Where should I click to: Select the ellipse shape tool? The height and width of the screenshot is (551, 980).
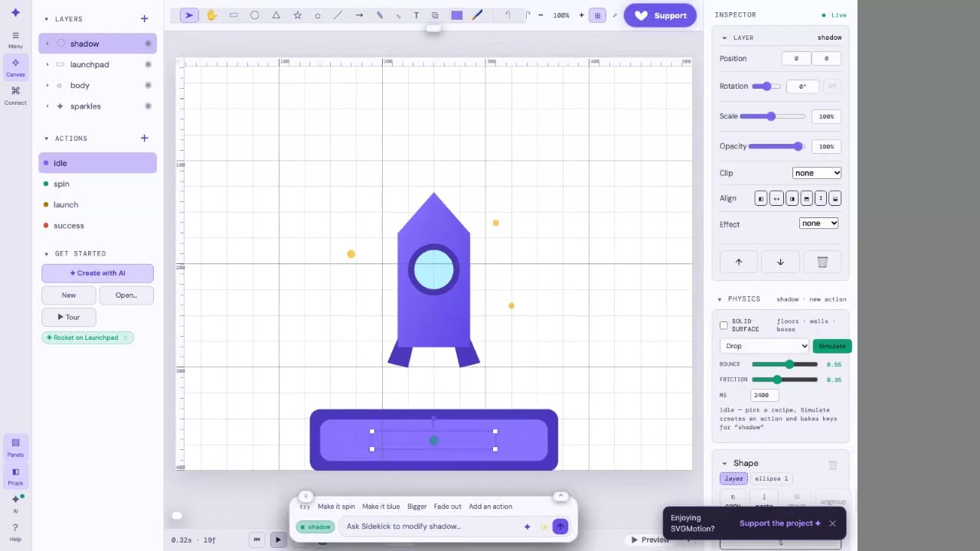point(255,15)
